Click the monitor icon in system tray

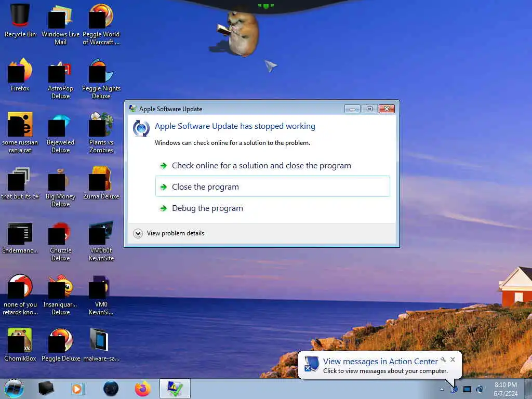pos(467,390)
